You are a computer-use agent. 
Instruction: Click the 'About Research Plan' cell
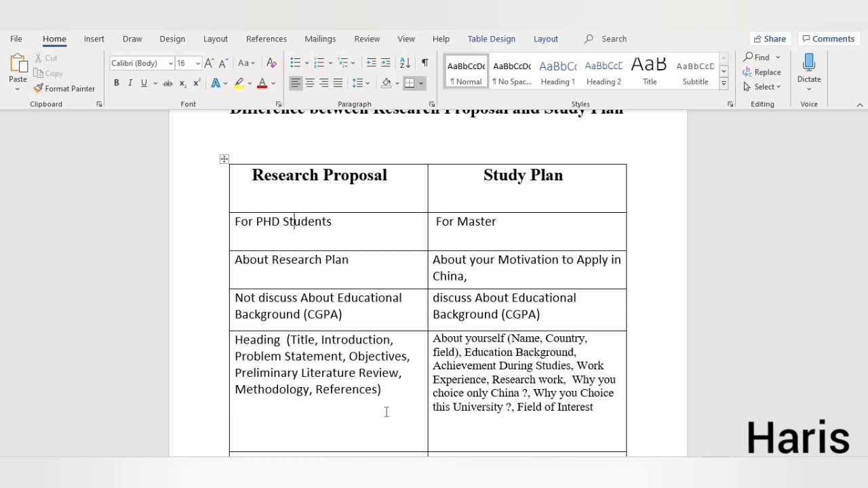point(328,269)
